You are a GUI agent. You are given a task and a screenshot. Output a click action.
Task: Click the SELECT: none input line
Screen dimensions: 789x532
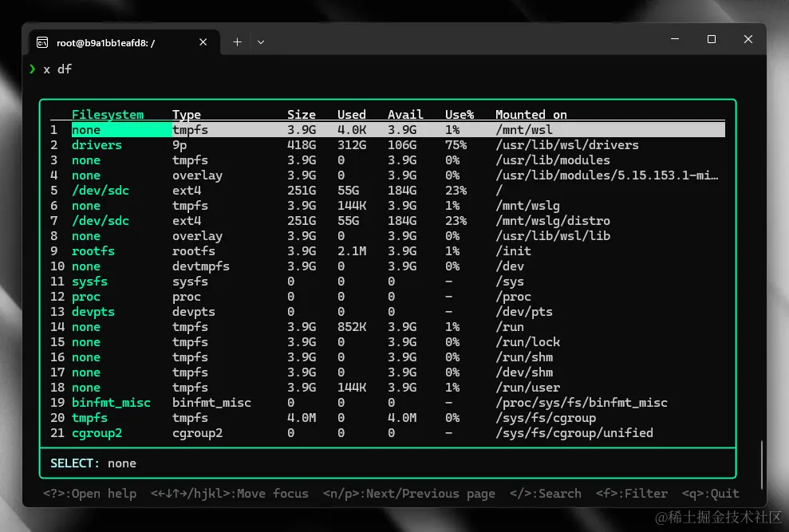388,463
